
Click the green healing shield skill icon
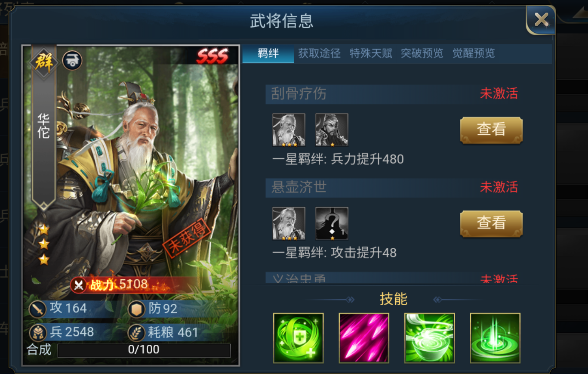click(x=299, y=338)
